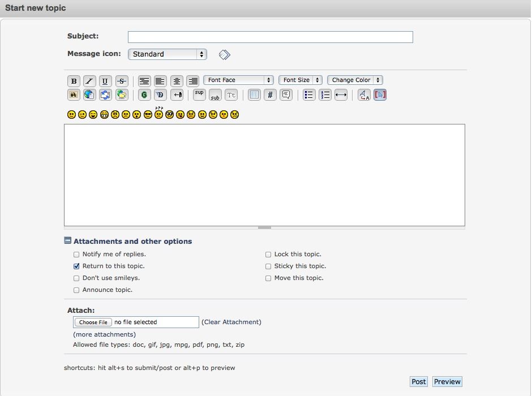Apply italic formatting
Viewport: 532px width, 396px height.
click(x=89, y=81)
